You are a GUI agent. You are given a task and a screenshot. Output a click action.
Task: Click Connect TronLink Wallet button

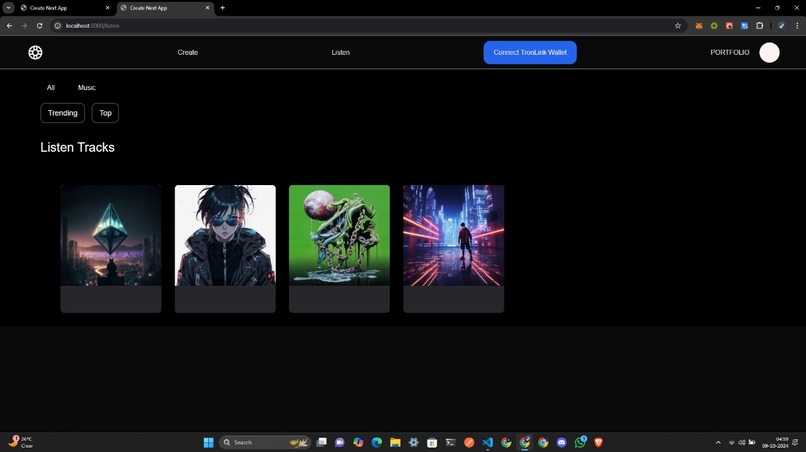pos(530,52)
